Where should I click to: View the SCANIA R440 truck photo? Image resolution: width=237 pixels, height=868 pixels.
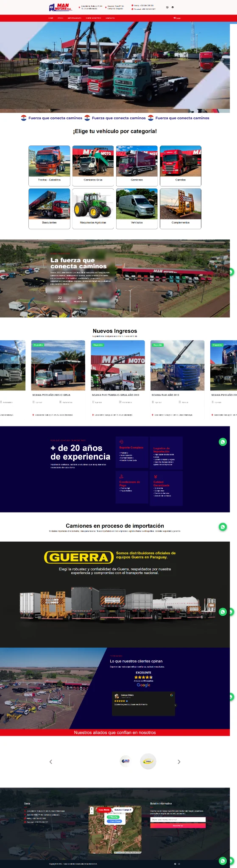point(178,365)
